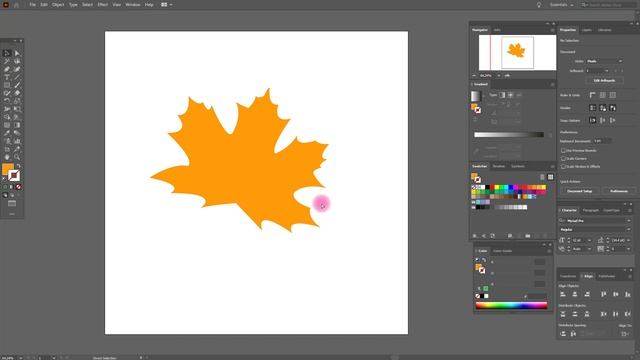Switch to the Paragraph tab

click(x=590, y=210)
